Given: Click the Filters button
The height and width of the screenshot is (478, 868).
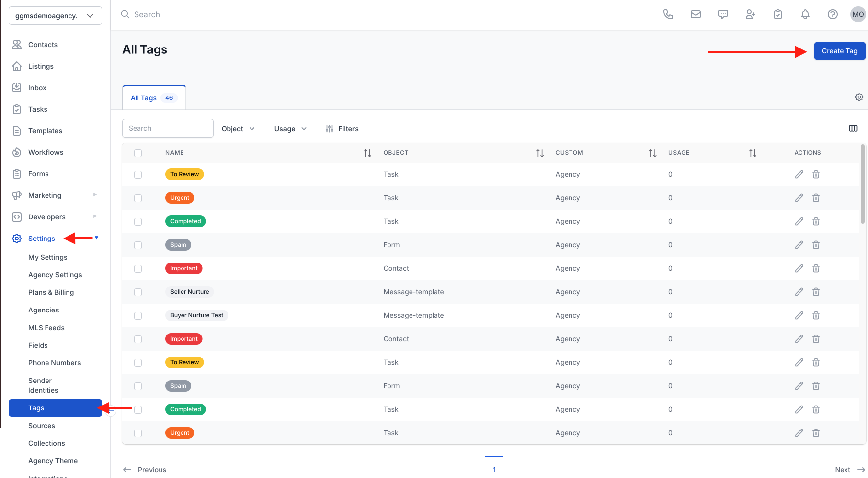Looking at the screenshot, I should click(x=342, y=129).
